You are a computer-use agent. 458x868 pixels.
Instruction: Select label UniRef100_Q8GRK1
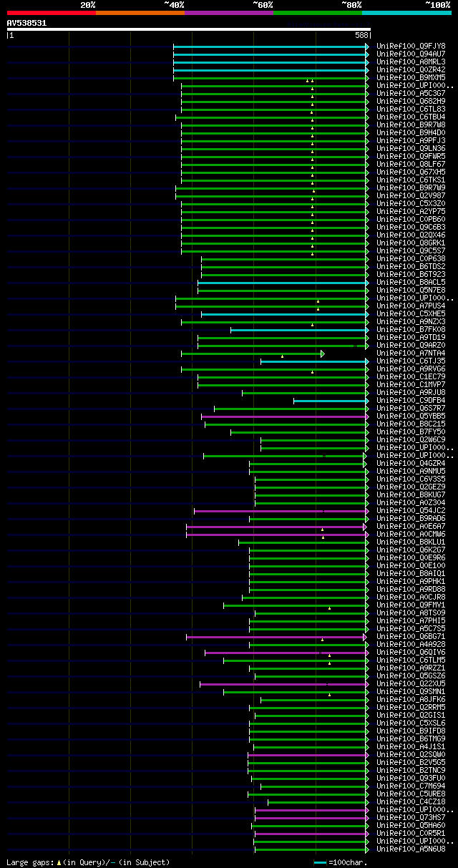pyautogui.click(x=411, y=243)
